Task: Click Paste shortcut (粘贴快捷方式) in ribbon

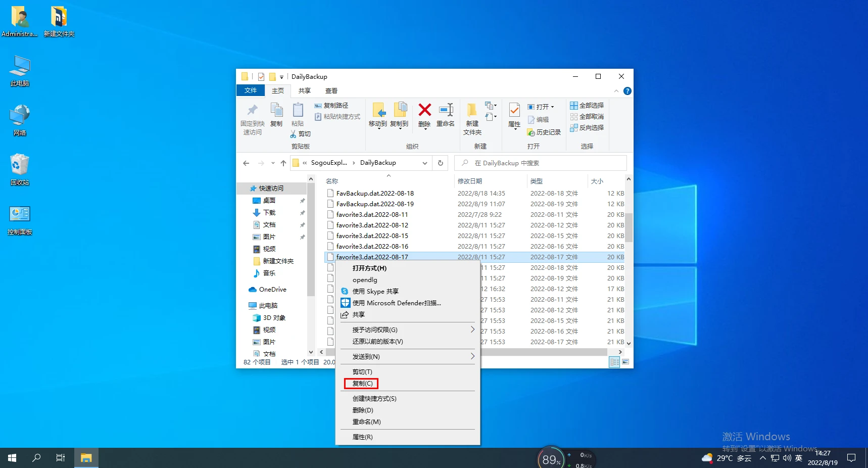Action: 337,117
